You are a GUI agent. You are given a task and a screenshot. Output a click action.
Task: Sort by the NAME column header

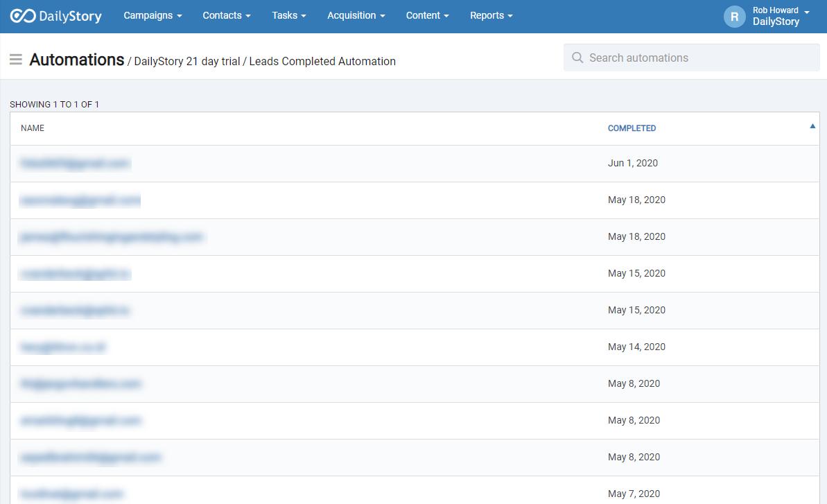pos(33,128)
